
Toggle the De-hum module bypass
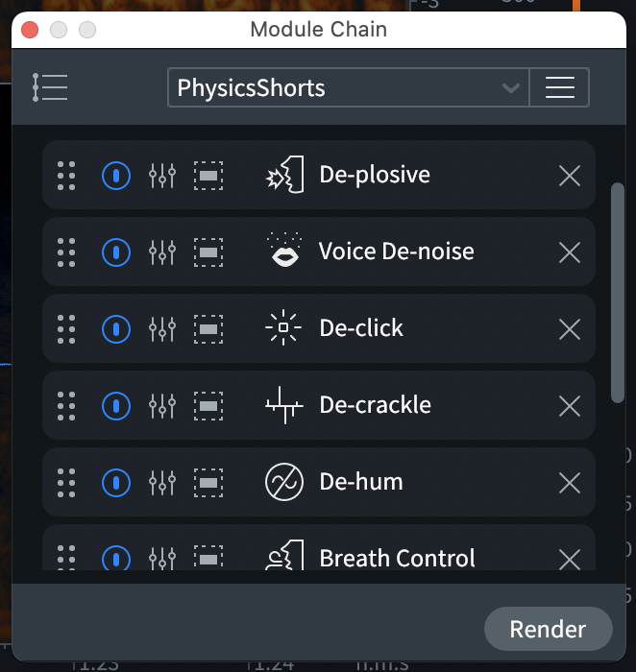point(115,482)
